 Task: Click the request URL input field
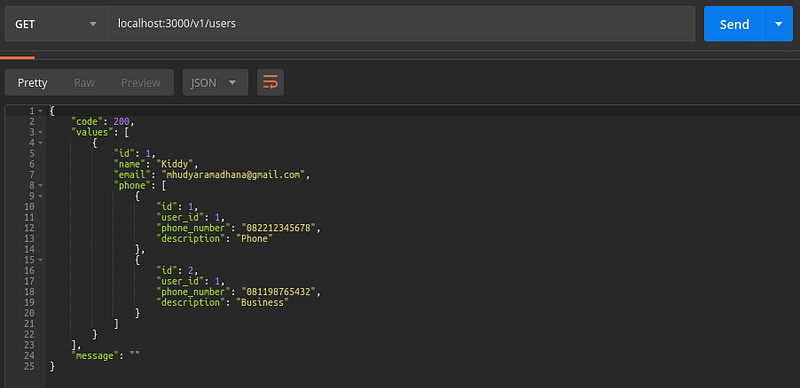(401, 24)
